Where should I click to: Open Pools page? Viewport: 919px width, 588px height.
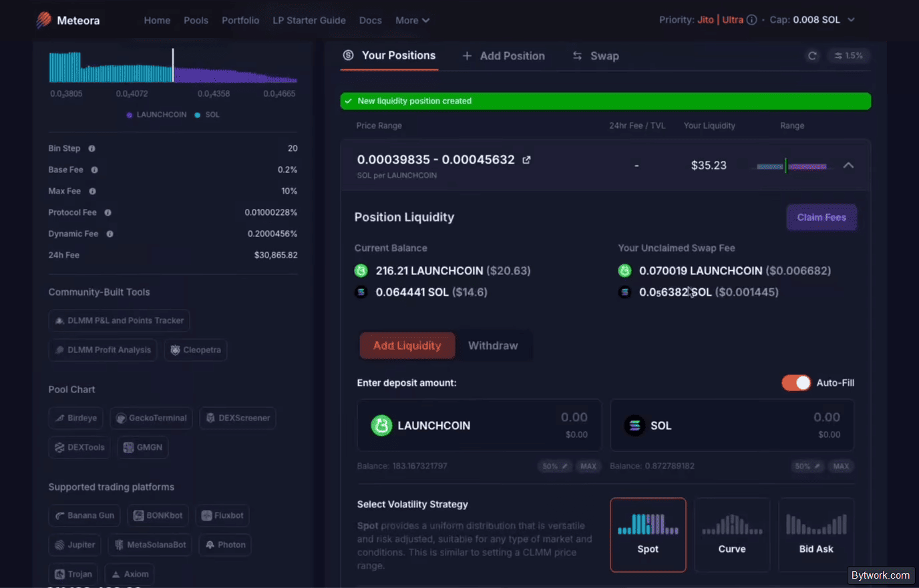pos(196,20)
